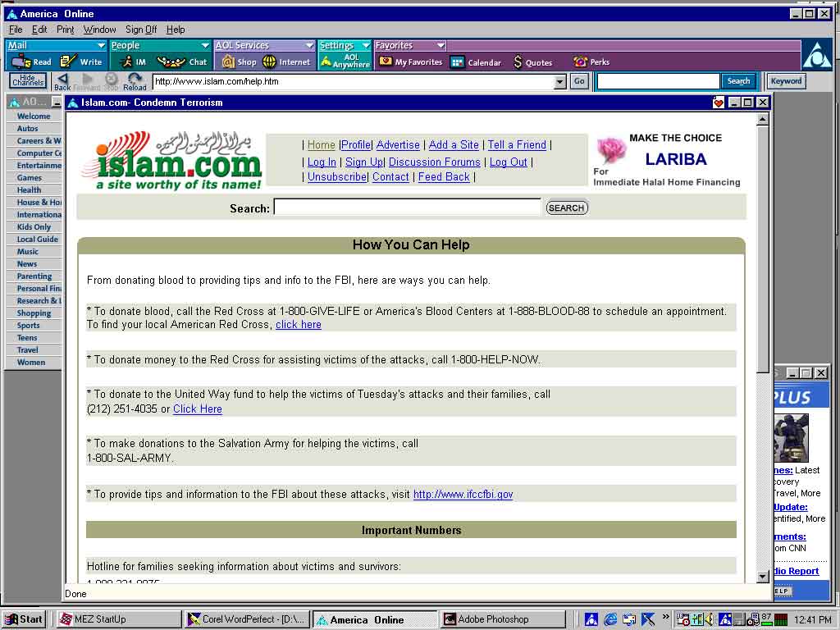Open the News channel
This screenshot has height=630, width=840.
click(27, 263)
